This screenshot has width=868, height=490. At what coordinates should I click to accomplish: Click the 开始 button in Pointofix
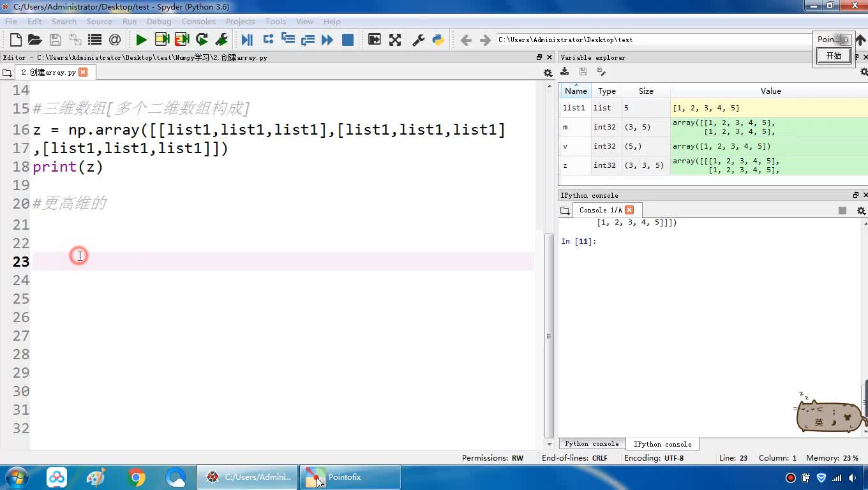coord(834,56)
